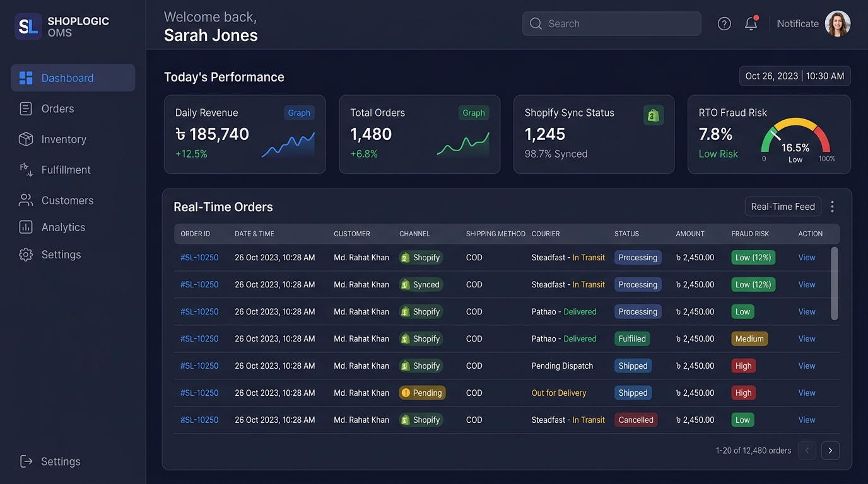Click the Fulfillment arrows icon in sidebar
Image resolution: width=868 pixels, height=484 pixels.
(x=26, y=170)
